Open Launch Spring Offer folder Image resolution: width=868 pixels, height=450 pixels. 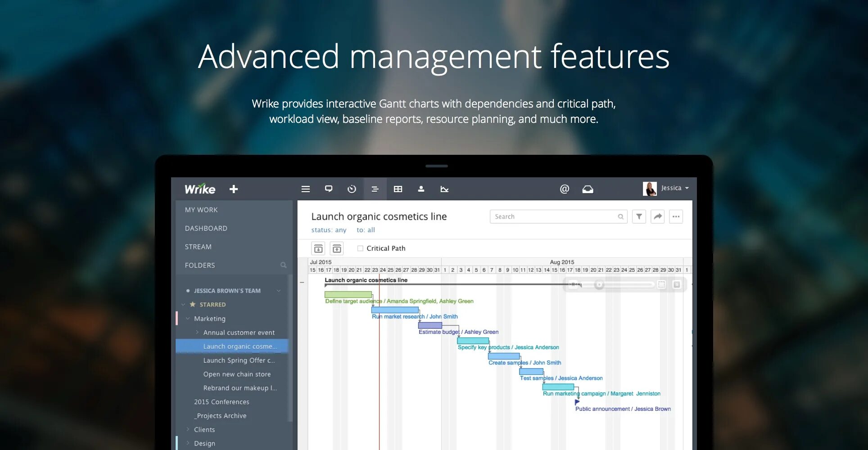(x=239, y=360)
